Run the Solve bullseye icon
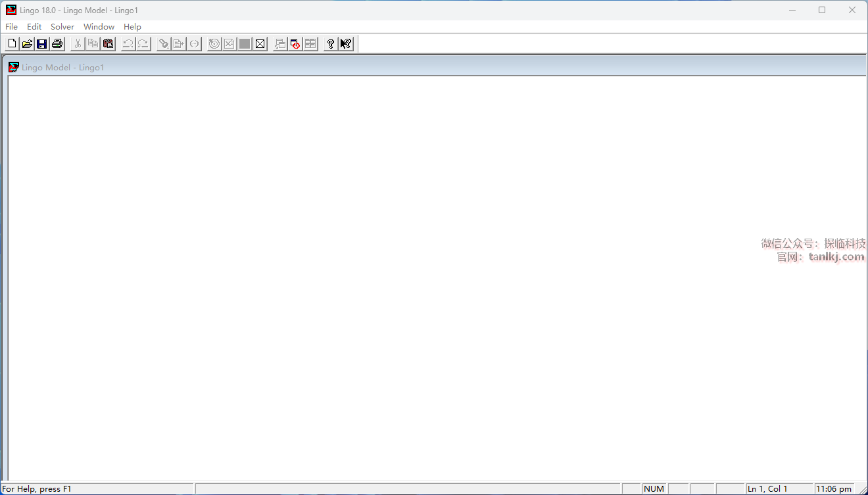868x495 pixels. point(214,44)
